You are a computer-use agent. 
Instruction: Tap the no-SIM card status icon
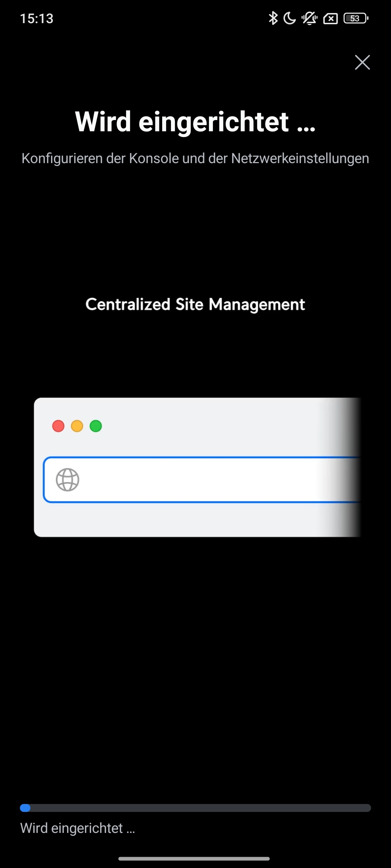tap(331, 18)
